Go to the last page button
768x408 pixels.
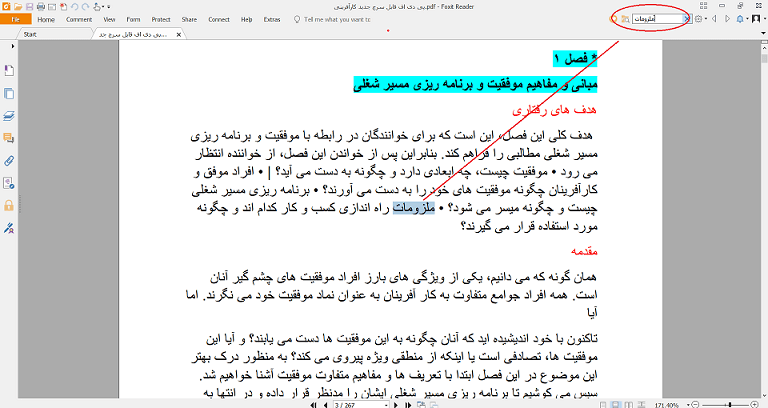[408, 405]
